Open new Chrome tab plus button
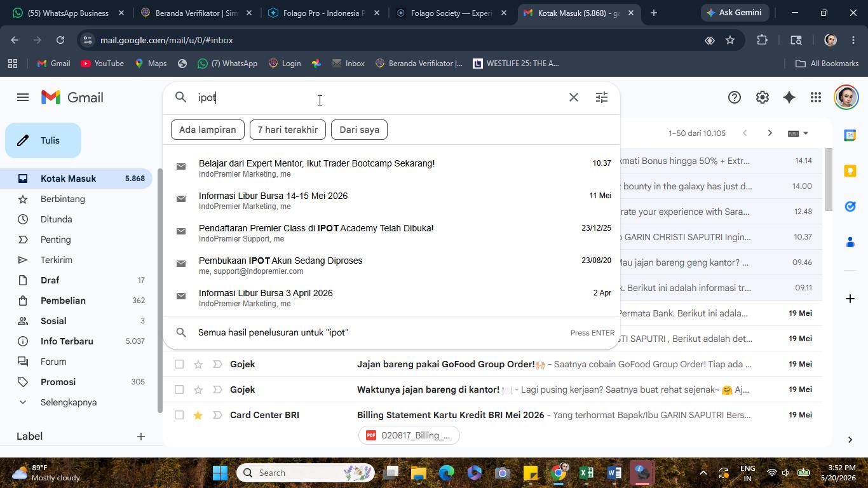The width and height of the screenshot is (868, 488). point(653,13)
